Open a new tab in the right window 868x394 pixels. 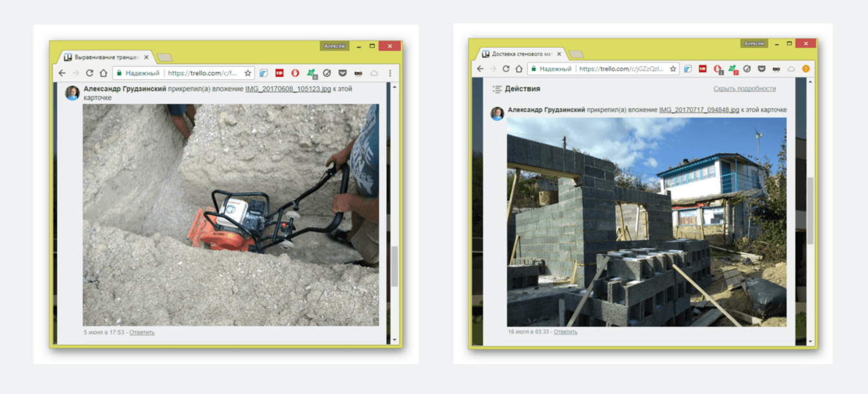point(576,54)
